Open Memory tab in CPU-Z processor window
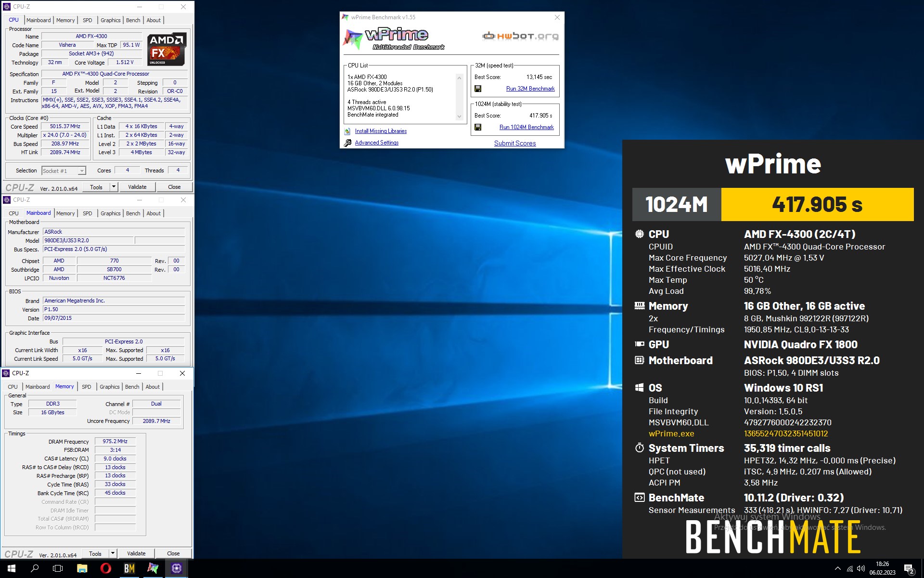Viewport: 924px width, 578px height. [65, 20]
